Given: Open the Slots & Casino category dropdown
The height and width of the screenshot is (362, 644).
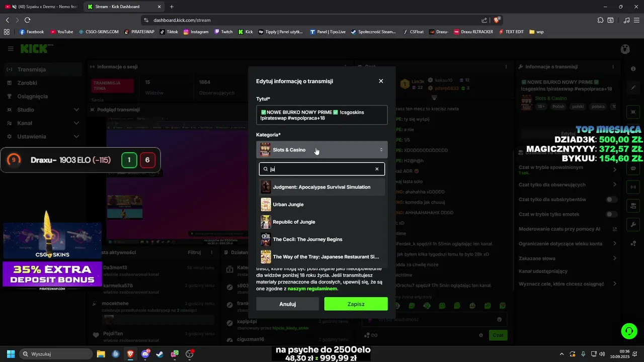Looking at the screenshot, I should pyautogui.click(x=321, y=150).
